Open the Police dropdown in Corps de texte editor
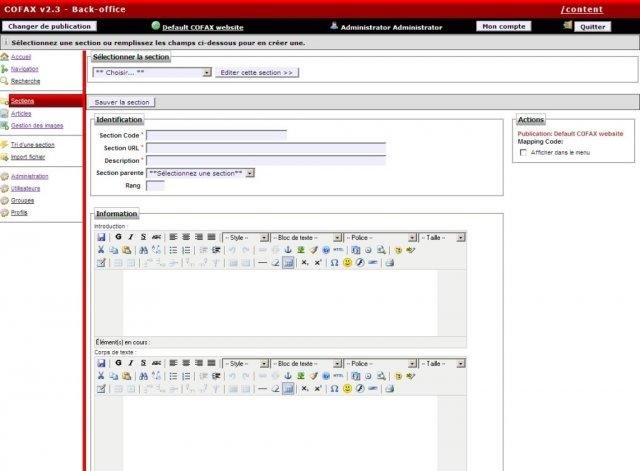The width and height of the screenshot is (640, 471). click(380, 363)
